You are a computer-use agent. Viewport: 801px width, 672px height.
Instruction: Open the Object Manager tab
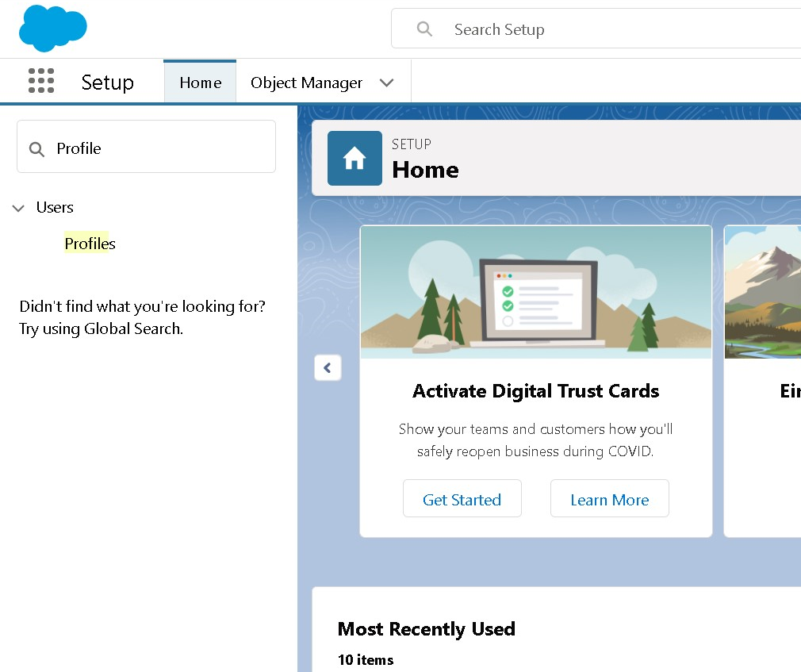pos(306,83)
